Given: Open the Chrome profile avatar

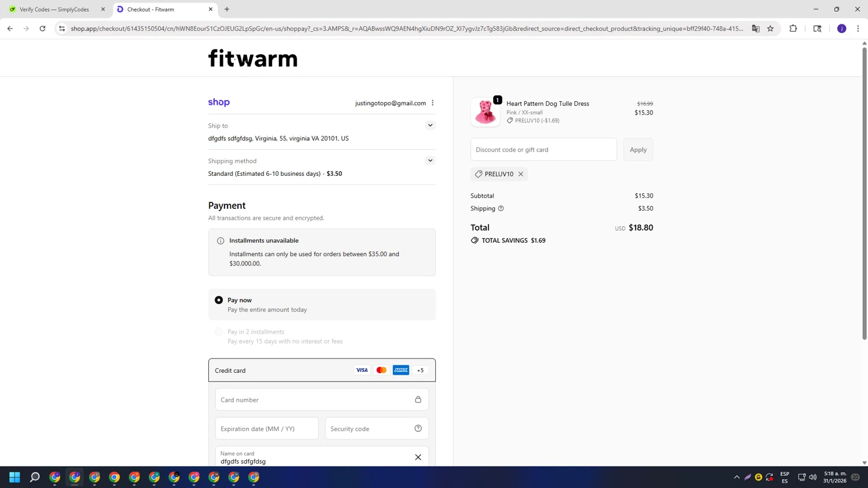Looking at the screenshot, I should coord(842,28).
